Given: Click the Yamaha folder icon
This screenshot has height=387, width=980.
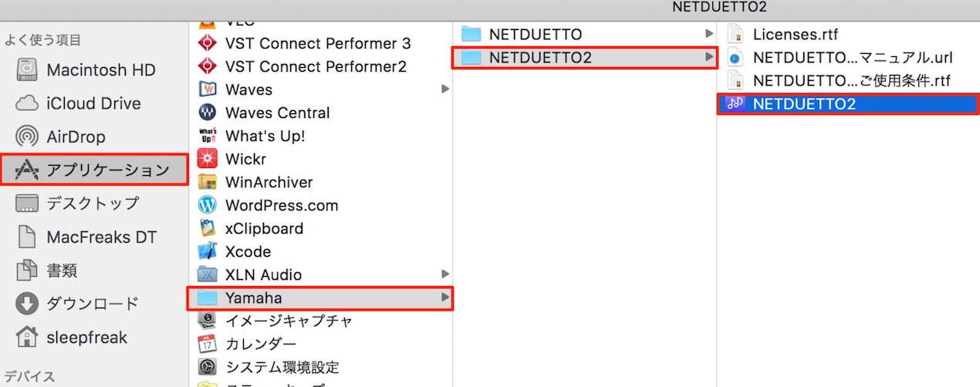Looking at the screenshot, I should (207, 298).
